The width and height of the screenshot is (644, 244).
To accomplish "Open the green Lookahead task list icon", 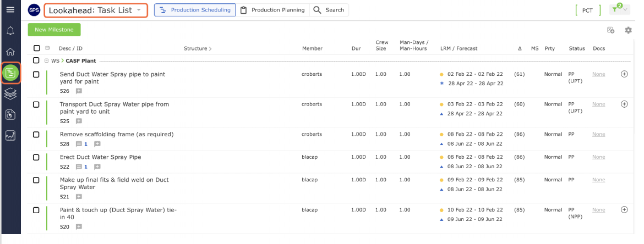I will pyautogui.click(x=10, y=74).
